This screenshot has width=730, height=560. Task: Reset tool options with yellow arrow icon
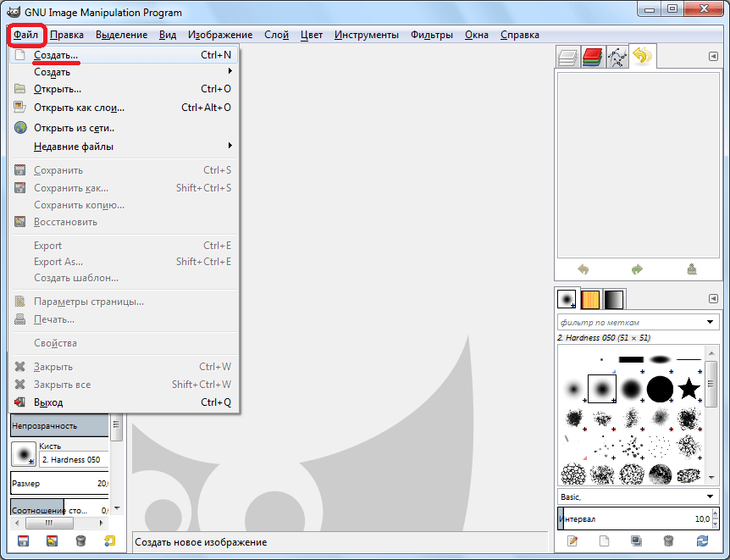[109, 541]
